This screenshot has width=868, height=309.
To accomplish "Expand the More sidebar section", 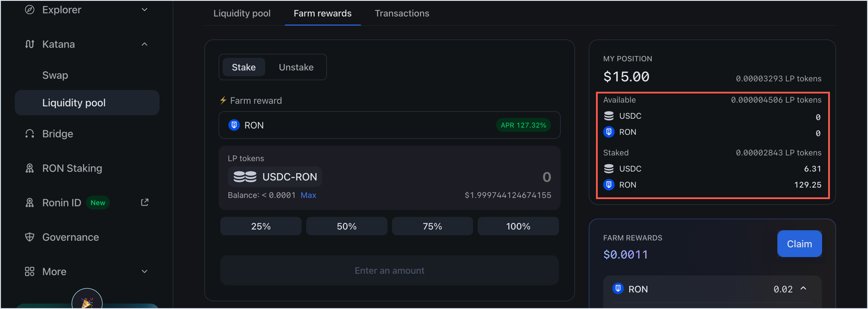I will tap(145, 271).
